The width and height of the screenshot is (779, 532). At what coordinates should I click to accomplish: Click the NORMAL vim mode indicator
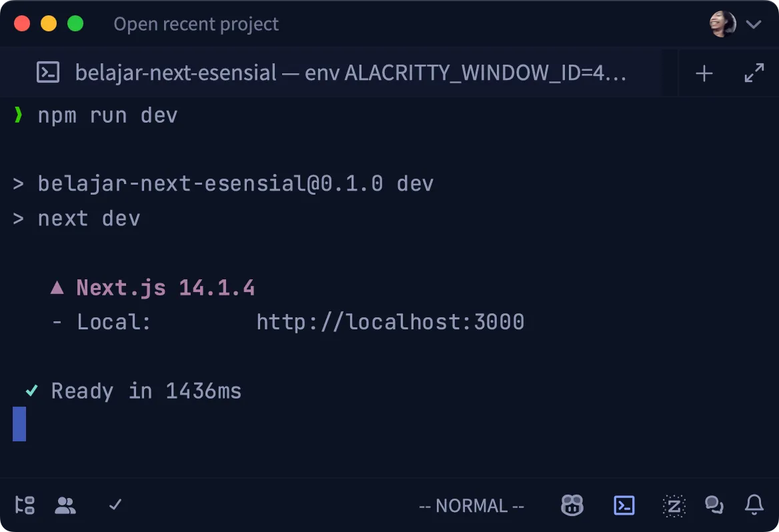(472, 505)
